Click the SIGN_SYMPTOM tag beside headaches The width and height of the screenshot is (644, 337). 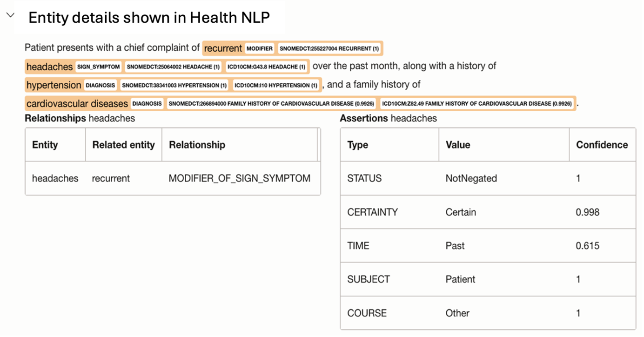(99, 67)
